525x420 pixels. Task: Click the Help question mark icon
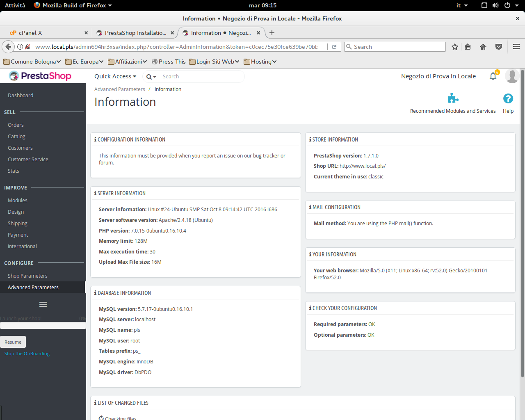tap(508, 98)
